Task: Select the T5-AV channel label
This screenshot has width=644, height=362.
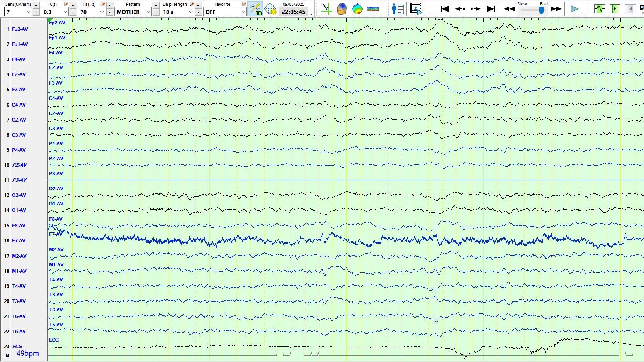Action: (x=19, y=332)
